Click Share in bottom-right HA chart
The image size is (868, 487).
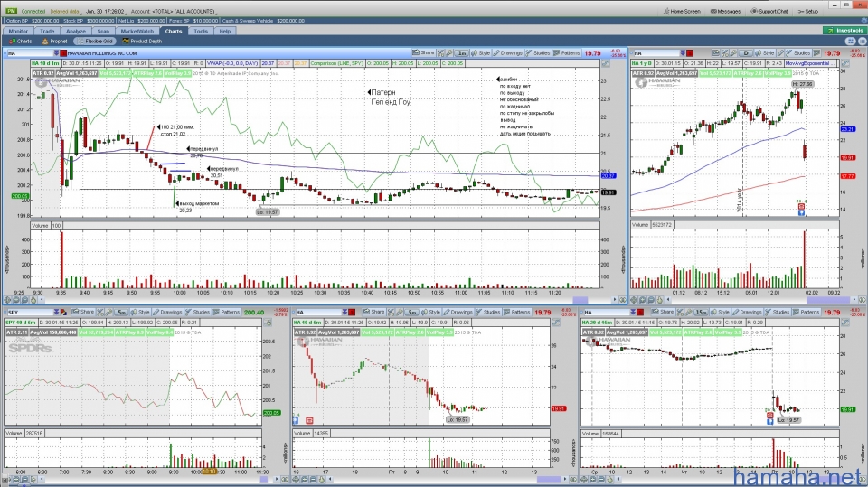[x=663, y=312]
